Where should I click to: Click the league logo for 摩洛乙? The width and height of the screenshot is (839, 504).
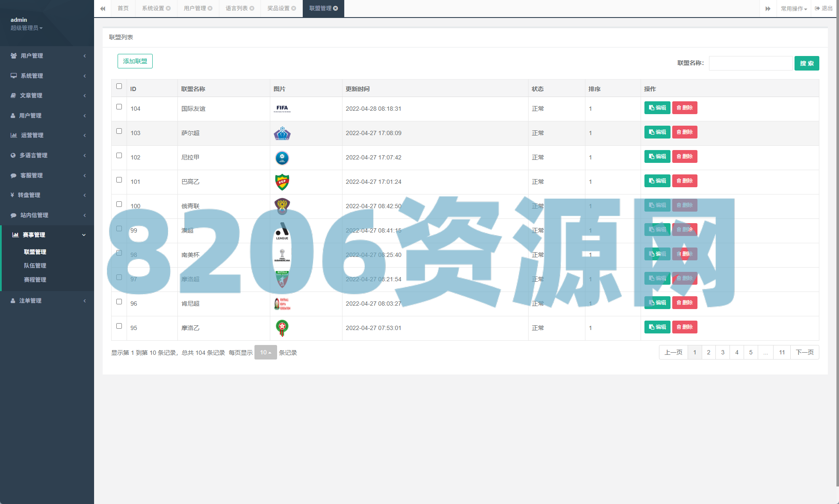point(282,328)
